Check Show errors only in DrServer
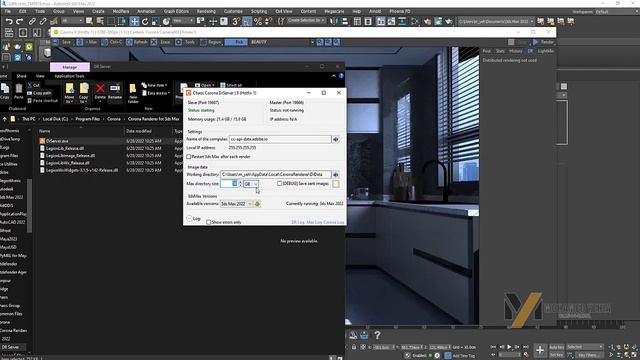This screenshot has width=640, height=360. (x=209, y=222)
